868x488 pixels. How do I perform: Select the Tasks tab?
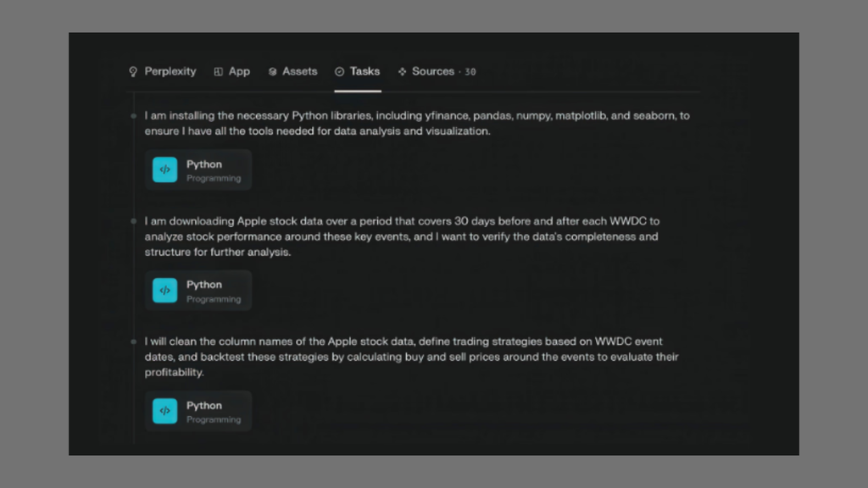pos(358,71)
